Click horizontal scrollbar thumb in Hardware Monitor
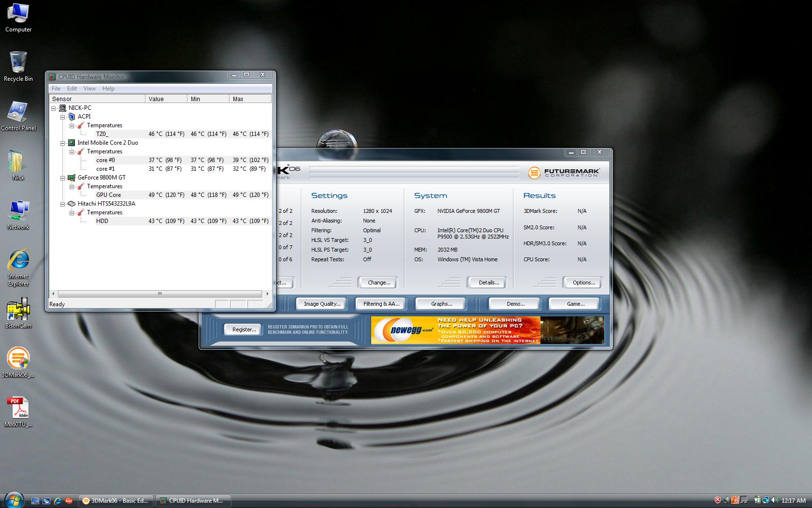The width and height of the screenshot is (812, 508). point(159,294)
